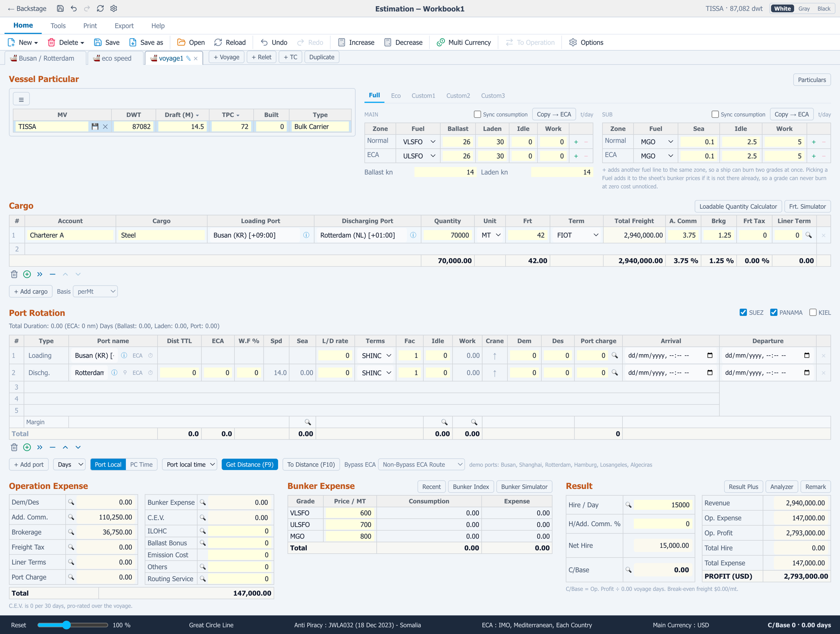Image resolution: width=840 pixels, height=634 pixels.
Task: Uncheck the PANAMA canal checkbox
Action: (774, 313)
